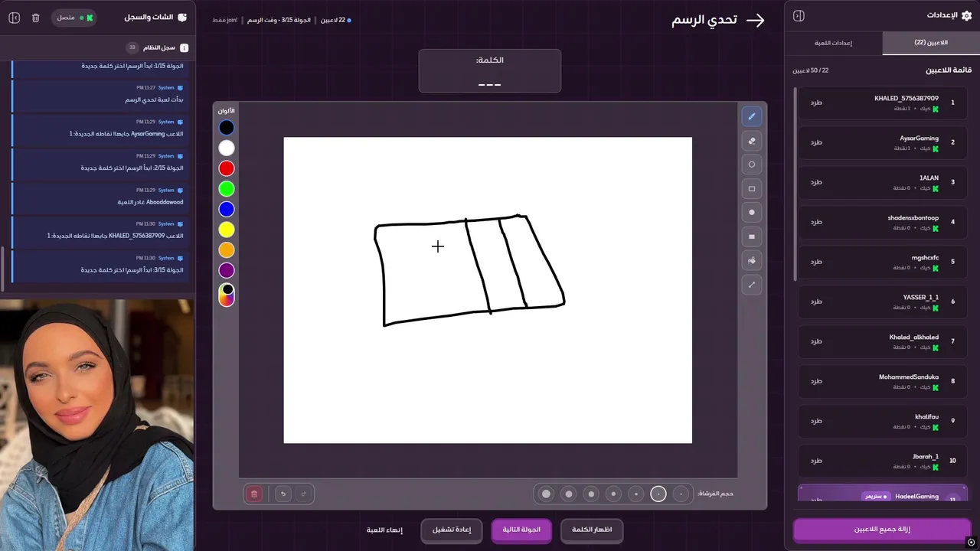Undo the last drawing stroke

pyautogui.click(x=283, y=494)
